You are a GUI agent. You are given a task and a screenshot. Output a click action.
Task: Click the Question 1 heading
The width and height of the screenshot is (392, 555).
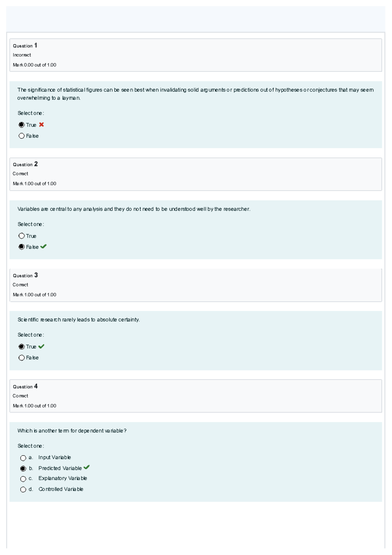[x=25, y=46]
